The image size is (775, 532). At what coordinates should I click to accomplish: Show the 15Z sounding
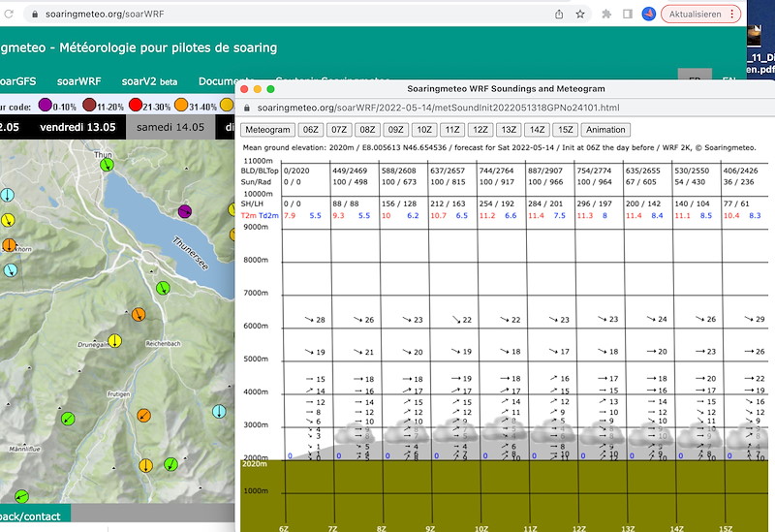[x=566, y=130]
